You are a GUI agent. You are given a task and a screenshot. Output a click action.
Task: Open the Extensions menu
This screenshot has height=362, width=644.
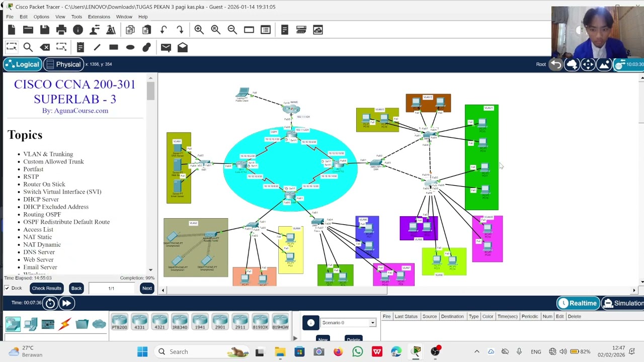click(x=99, y=17)
